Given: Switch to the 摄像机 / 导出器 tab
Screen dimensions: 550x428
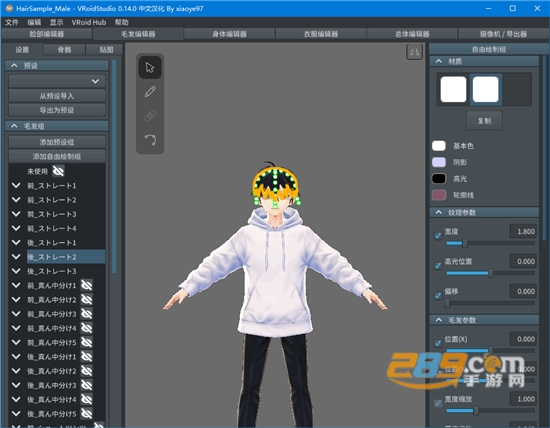Looking at the screenshot, I should point(503,34).
